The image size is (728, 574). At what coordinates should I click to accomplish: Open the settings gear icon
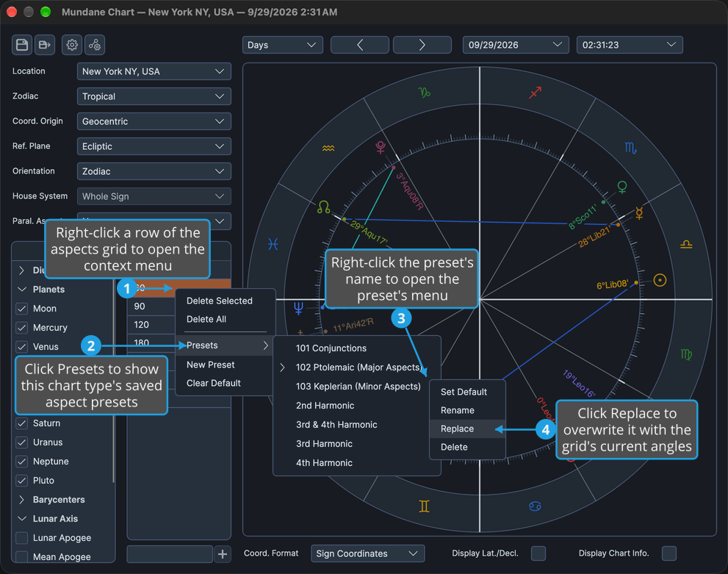coord(72,45)
